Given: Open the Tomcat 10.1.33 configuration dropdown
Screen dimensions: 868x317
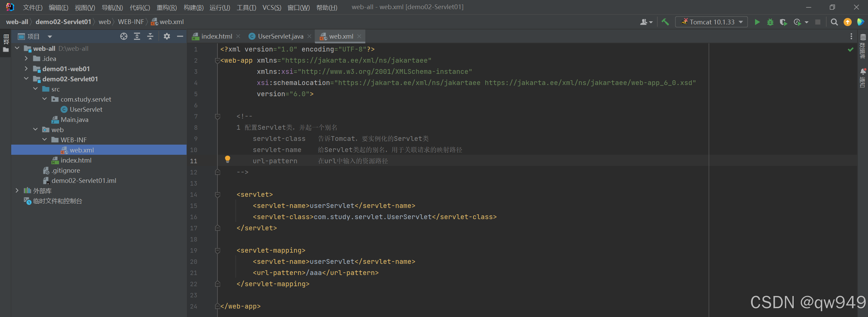Looking at the screenshot, I should (740, 22).
